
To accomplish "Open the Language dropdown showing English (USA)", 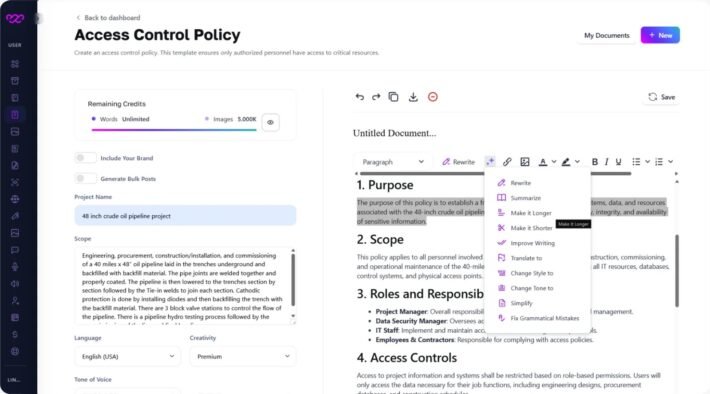I will (x=127, y=356).
